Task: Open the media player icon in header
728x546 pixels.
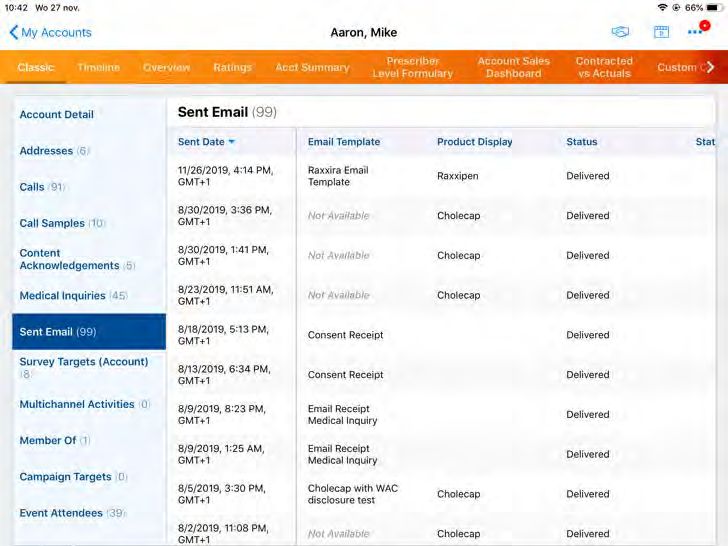Action: click(x=661, y=33)
